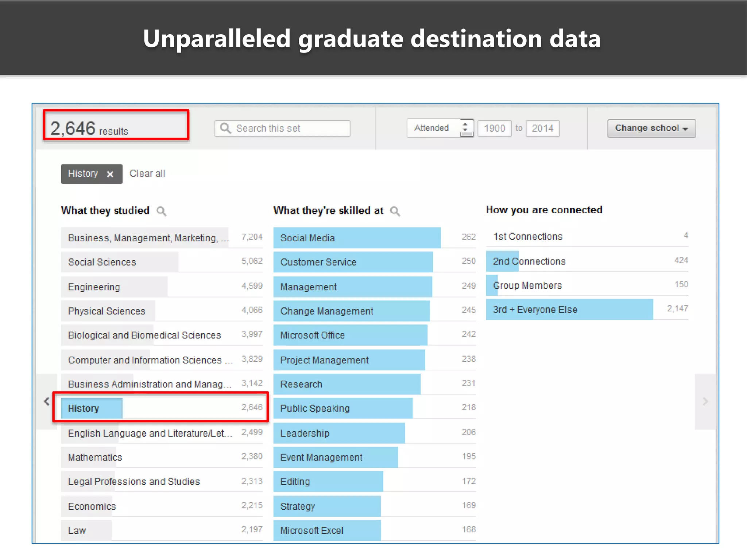Viewport: 747px width, 560px height.
Task: Select 2nd Connections row
Action: tap(587, 261)
